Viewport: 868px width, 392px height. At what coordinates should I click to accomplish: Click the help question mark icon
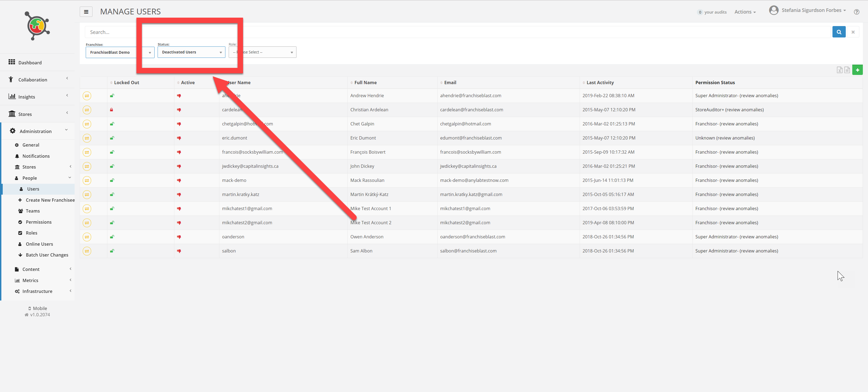[856, 12]
